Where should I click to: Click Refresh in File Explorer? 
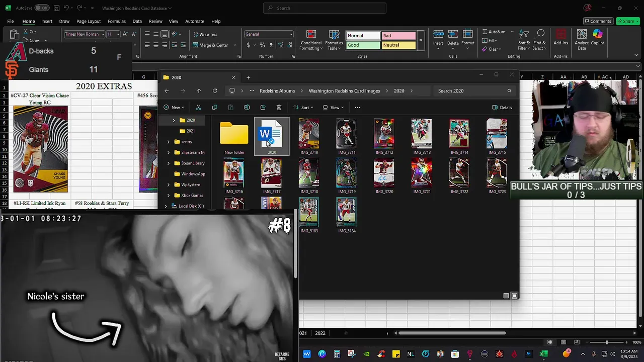[x=215, y=91]
